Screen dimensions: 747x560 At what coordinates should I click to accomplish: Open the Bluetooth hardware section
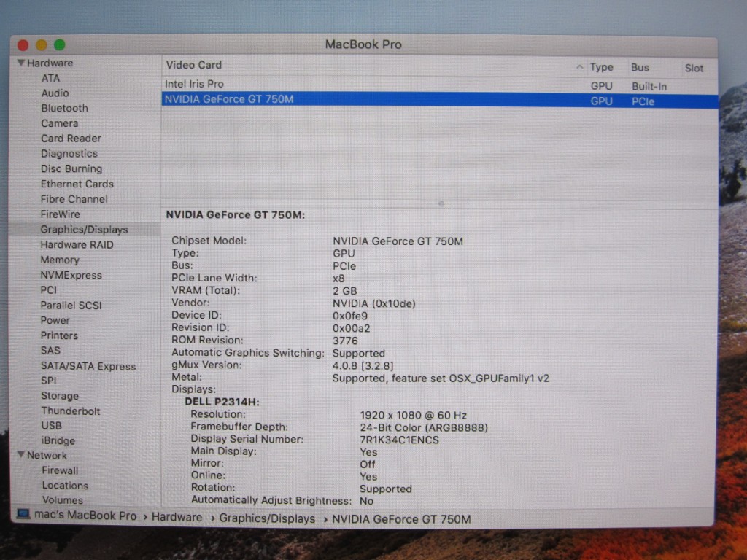pyautogui.click(x=64, y=108)
